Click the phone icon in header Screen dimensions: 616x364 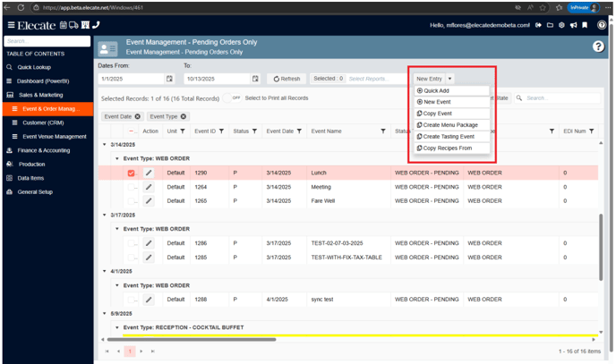pyautogui.click(x=96, y=25)
